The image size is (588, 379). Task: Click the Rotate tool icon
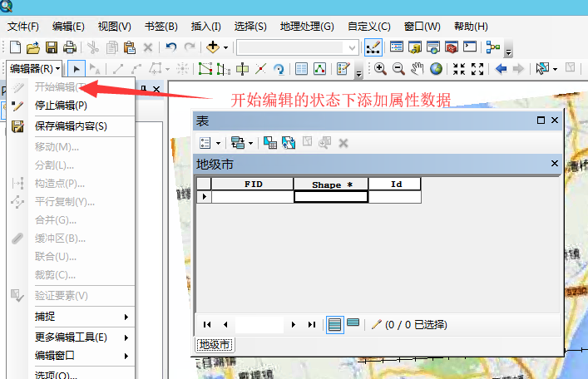pos(279,69)
